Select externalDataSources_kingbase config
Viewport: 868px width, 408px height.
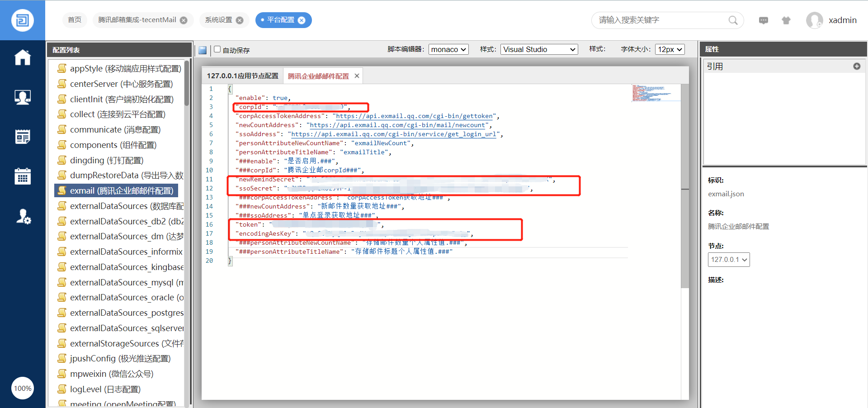click(119, 267)
